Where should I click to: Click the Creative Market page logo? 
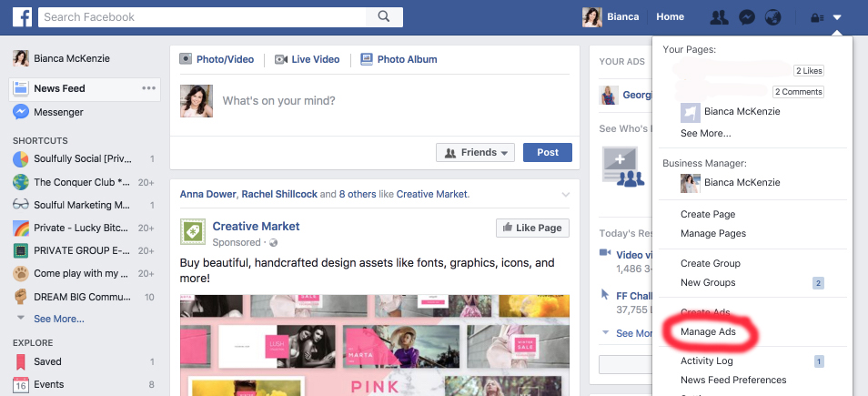click(193, 231)
